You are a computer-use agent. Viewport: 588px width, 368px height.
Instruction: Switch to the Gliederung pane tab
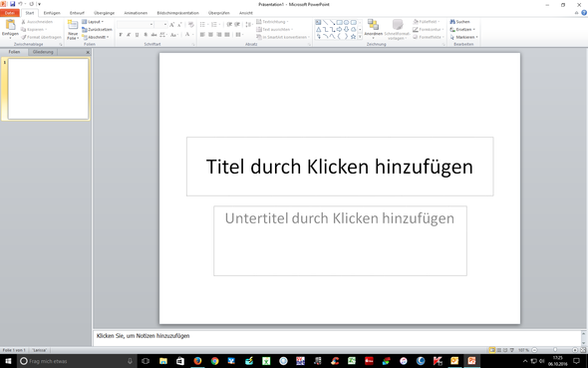click(x=43, y=52)
